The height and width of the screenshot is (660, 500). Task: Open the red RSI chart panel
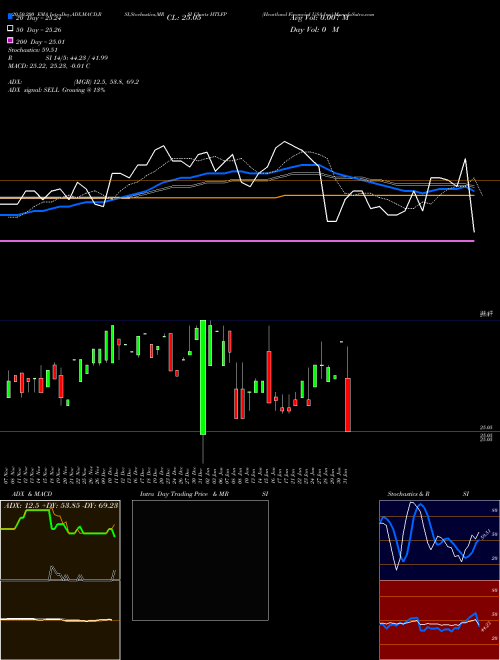(439, 620)
